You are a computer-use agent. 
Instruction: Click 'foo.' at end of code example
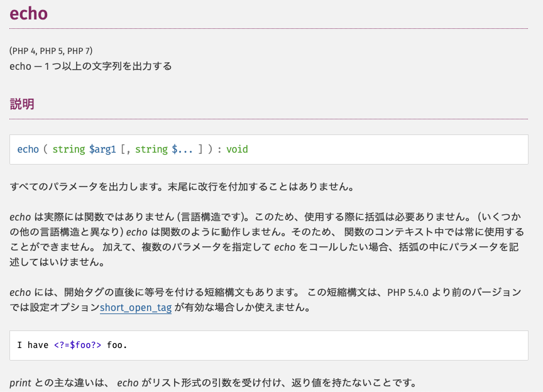pyautogui.click(x=117, y=345)
